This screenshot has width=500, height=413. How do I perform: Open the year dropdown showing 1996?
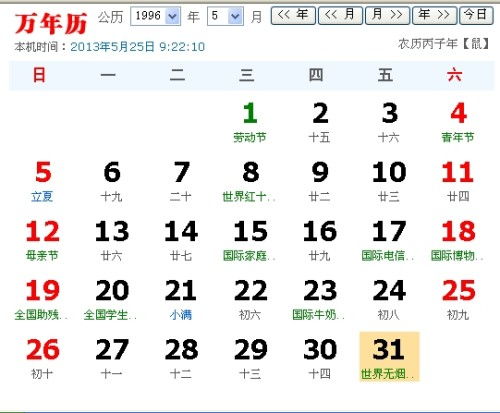(155, 16)
